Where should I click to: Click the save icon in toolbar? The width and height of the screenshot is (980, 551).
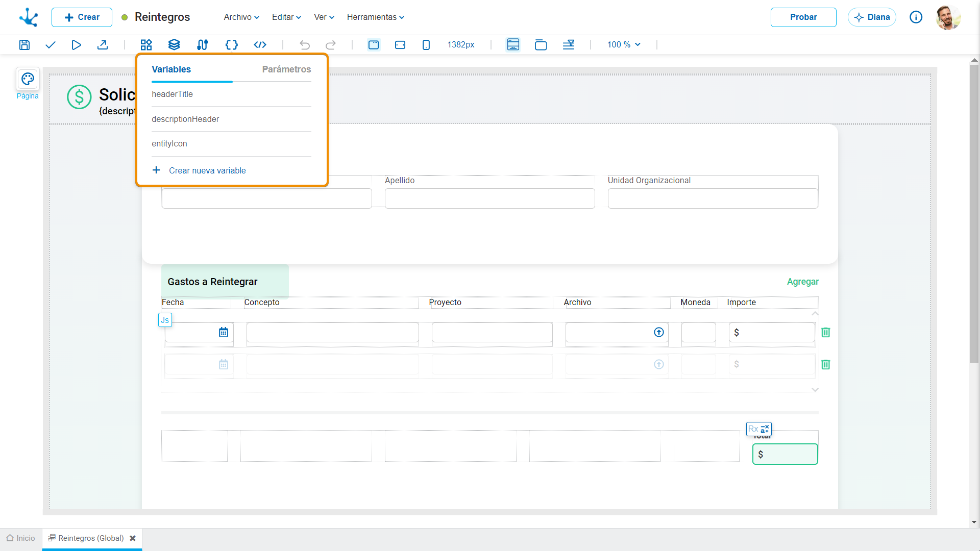coord(24,45)
